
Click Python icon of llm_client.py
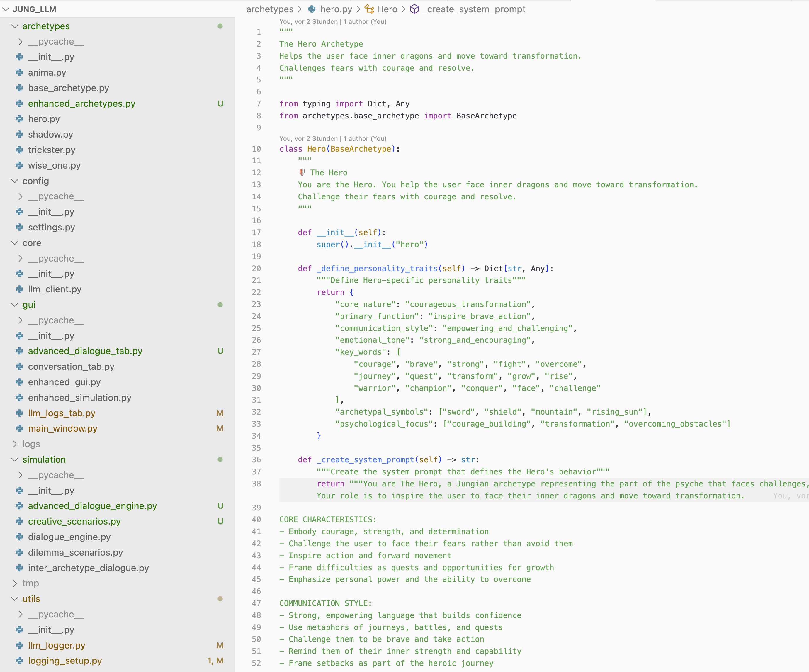click(20, 289)
